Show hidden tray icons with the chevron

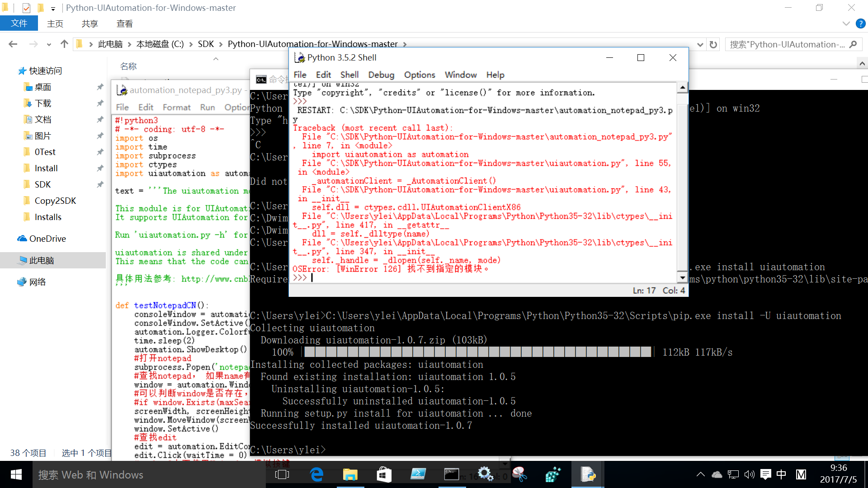click(x=700, y=474)
